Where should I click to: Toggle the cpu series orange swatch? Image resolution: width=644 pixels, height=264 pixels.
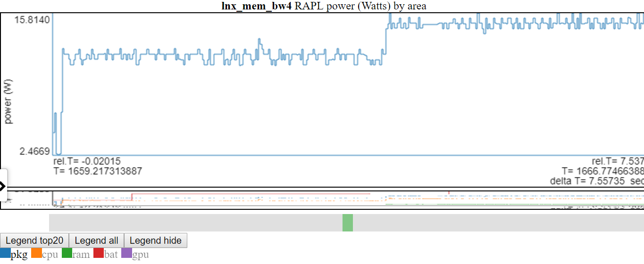tap(36, 254)
